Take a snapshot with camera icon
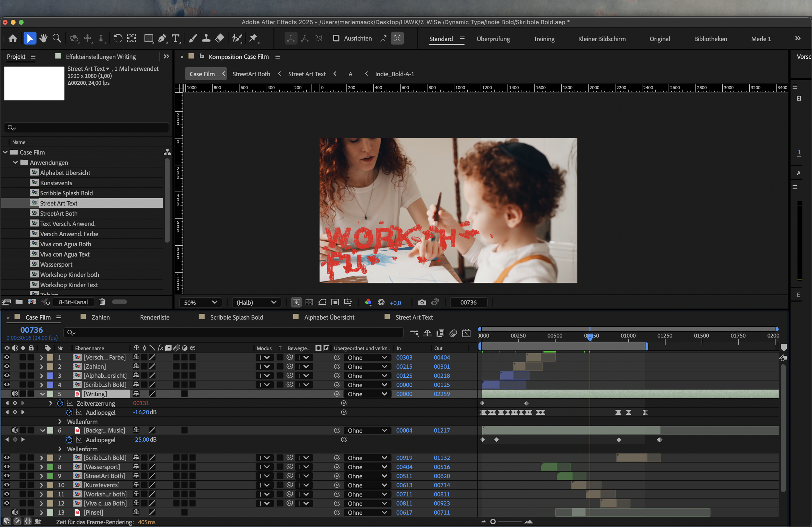This screenshot has width=812, height=527. click(422, 302)
